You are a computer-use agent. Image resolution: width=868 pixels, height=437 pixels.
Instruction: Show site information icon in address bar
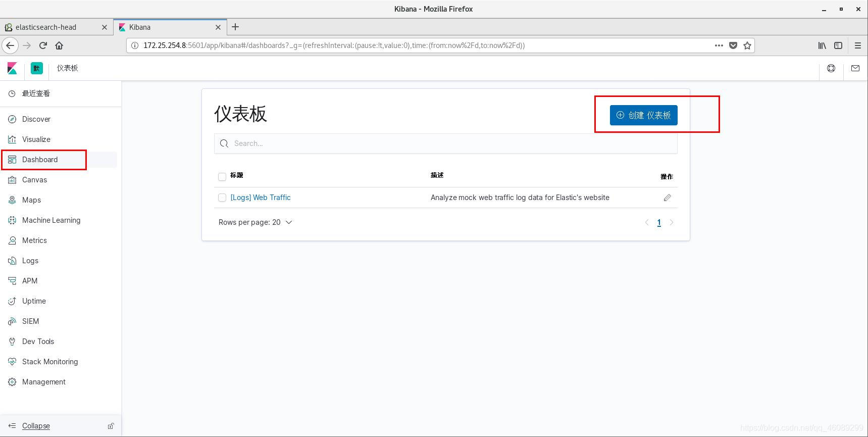135,45
